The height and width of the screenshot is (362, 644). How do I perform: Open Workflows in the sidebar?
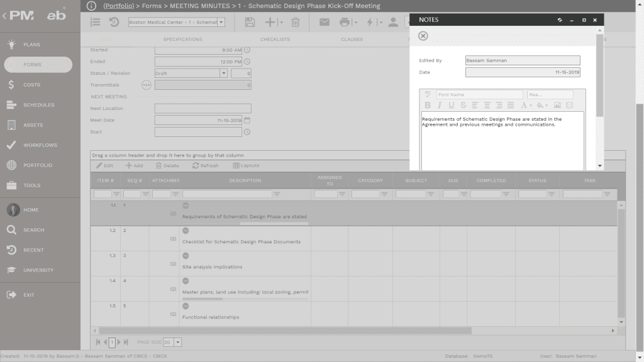40,145
